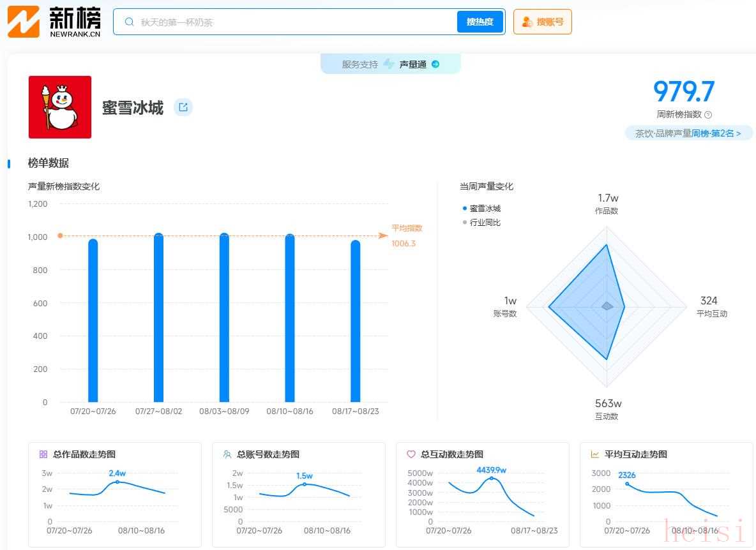
Task: Click the bar for 07/20~07/26
Action: (x=93, y=320)
